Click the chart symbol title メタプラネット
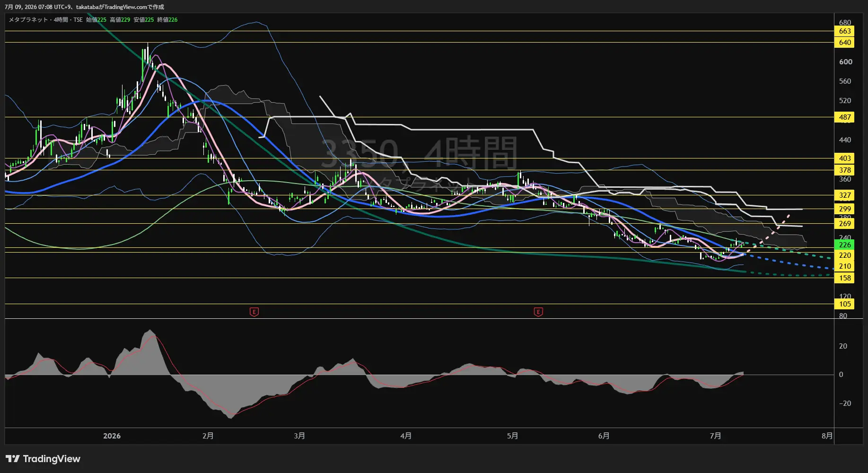Viewport: 868px width, 473px height. tap(28, 20)
